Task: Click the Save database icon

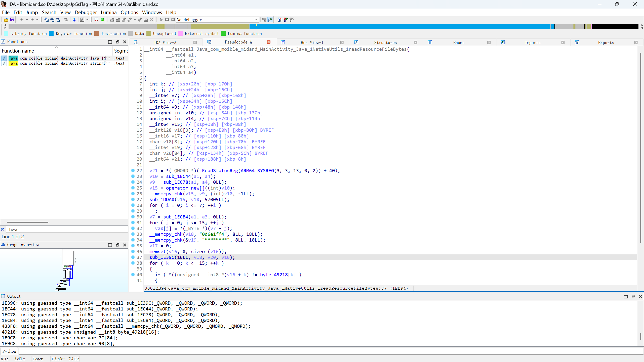Action: pyautogui.click(x=12, y=20)
